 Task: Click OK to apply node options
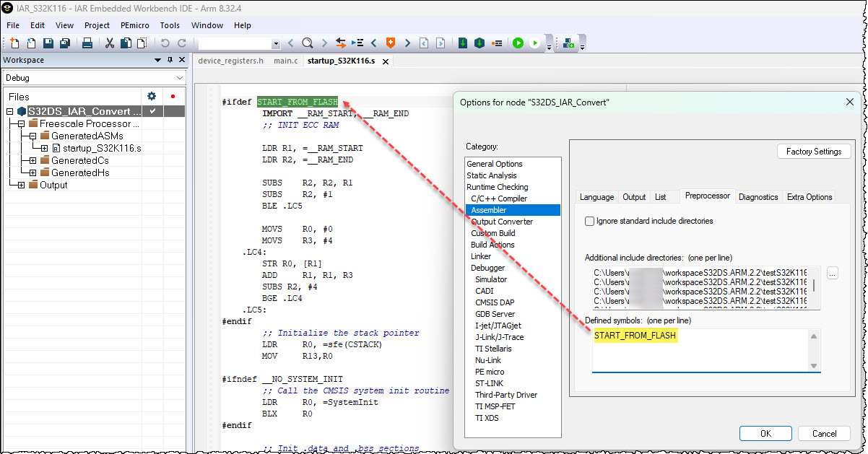tap(765, 433)
